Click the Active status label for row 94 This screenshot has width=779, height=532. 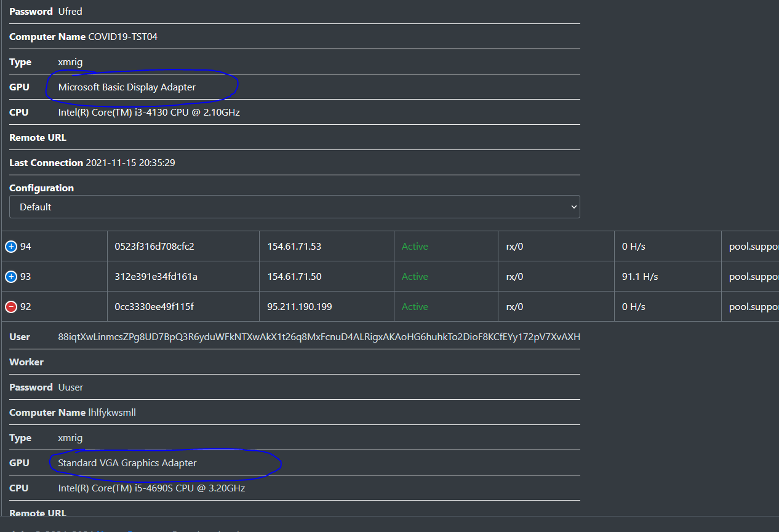tap(415, 246)
